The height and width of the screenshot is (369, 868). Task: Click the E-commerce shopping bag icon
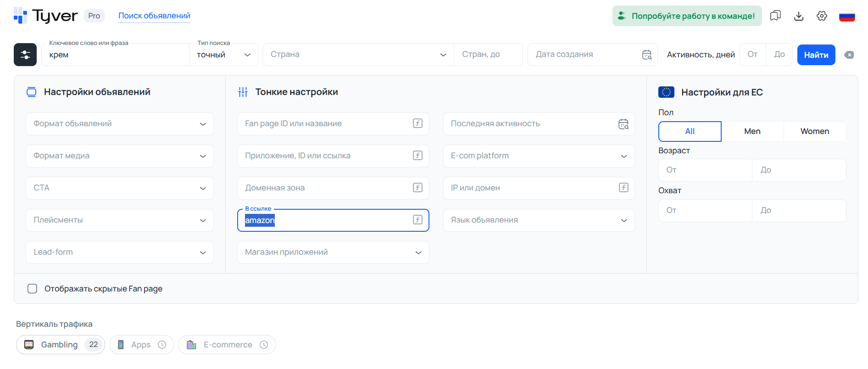191,345
